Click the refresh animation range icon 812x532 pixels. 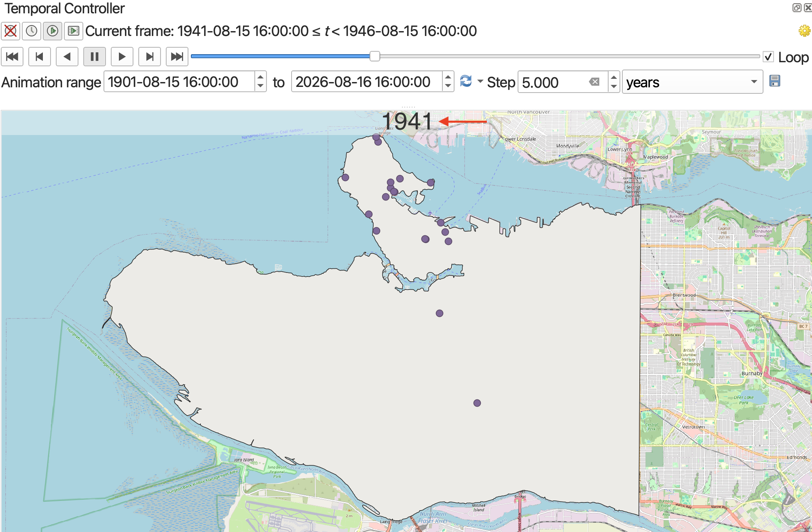click(x=466, y=81)
